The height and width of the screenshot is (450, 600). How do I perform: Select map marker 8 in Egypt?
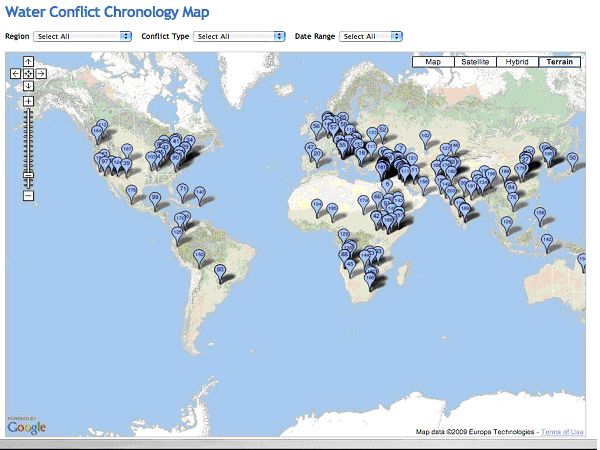click(x=387, y=187)
